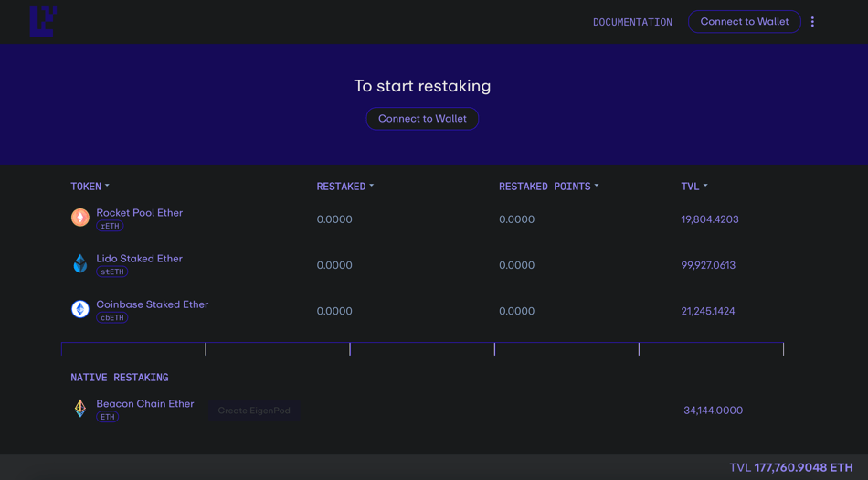The width and height of the screenshot is (868, 480).
Task: Click the TVL value 99,927.0613
Action: tap(708, 265)
